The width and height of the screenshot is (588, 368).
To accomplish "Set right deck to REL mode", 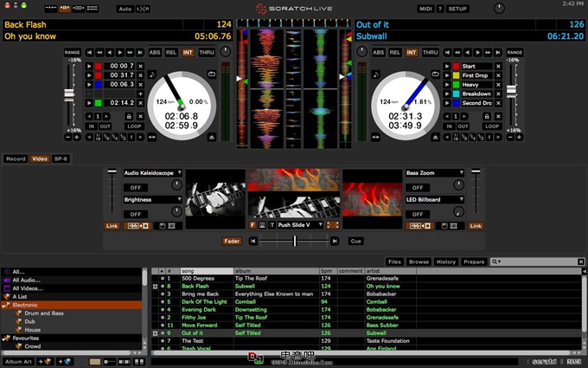I will (x=395, y=53).
